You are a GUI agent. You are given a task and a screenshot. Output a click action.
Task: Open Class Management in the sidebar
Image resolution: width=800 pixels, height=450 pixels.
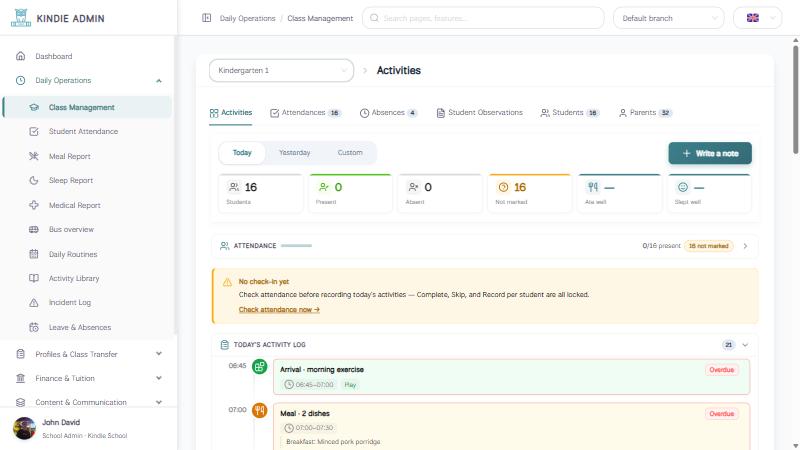(x=88, y=107)
